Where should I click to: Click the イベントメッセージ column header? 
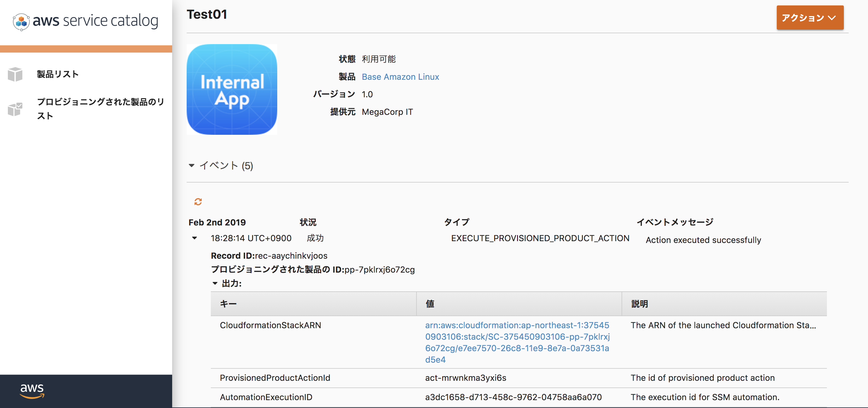(x=675, y=222)
